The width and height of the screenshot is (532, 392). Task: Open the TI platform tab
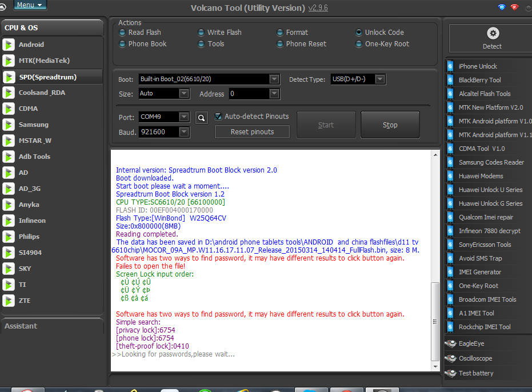(52, 285)
